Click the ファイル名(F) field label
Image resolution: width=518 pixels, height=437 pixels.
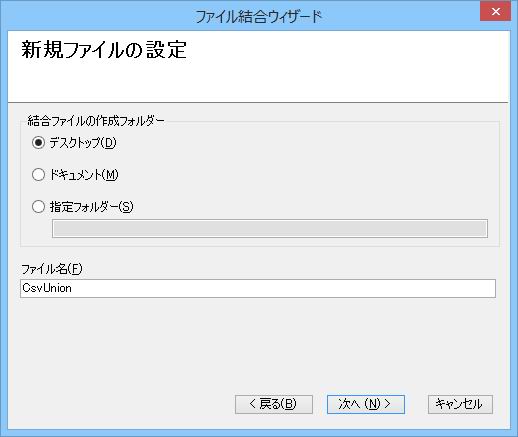click(x=51, y=269)
